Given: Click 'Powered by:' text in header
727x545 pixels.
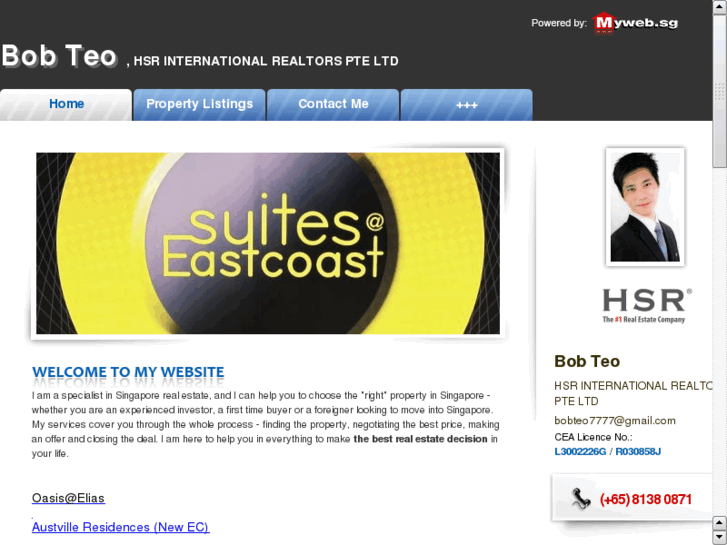Looking at the screenshot, I should pos(559,23).
